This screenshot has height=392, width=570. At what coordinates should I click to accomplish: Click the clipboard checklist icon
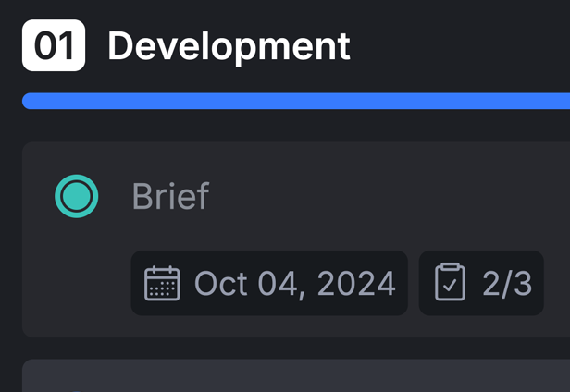tap(450, 282)
